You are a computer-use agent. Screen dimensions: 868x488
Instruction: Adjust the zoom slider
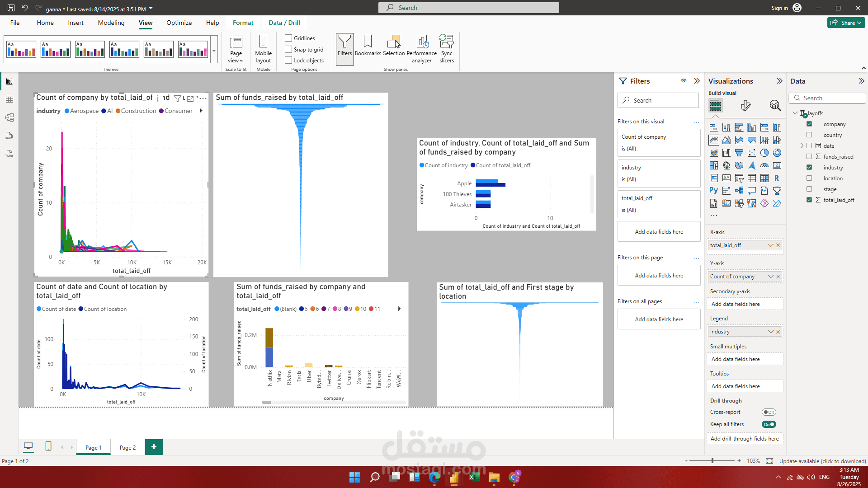tap(712, 461)
